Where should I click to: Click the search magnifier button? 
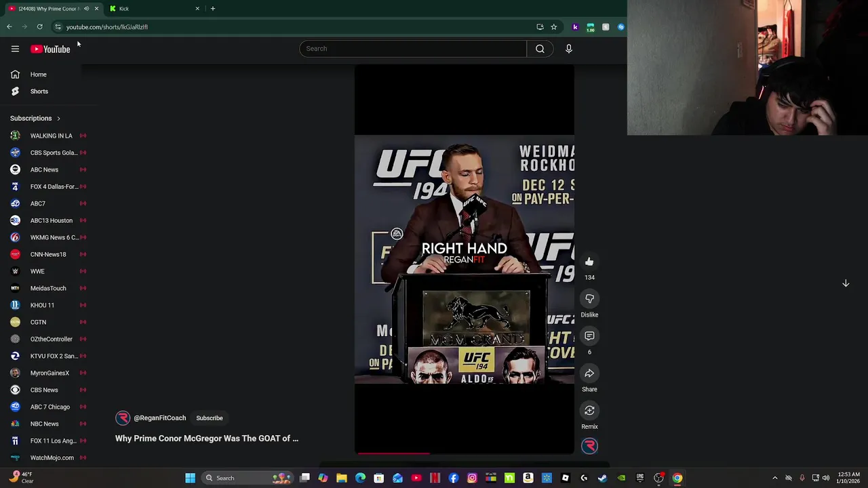tap(540, 49)
